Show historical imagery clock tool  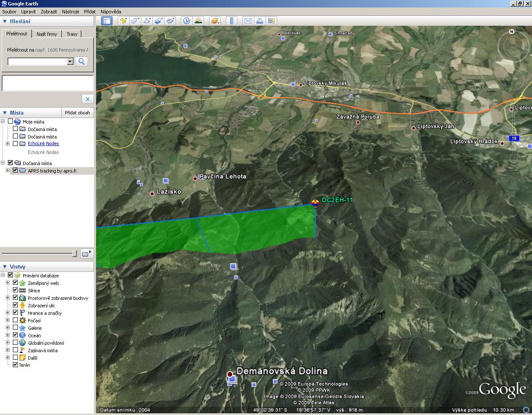coord(186,21)
